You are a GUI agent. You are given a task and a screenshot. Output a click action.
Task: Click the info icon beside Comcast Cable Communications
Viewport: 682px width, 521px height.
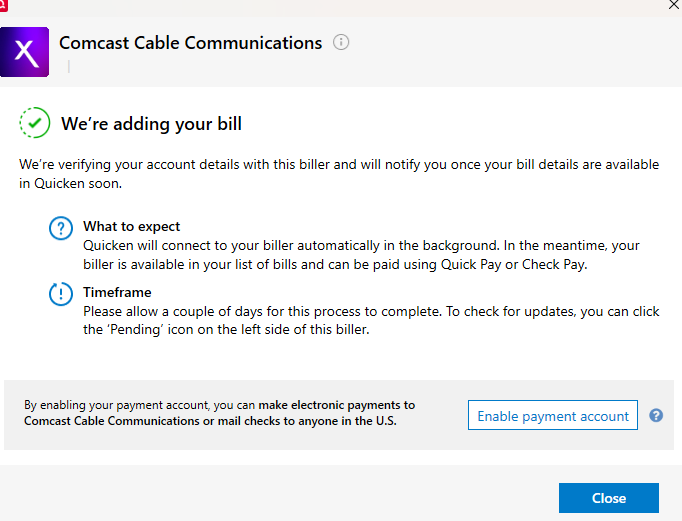[x=341, y=43]
